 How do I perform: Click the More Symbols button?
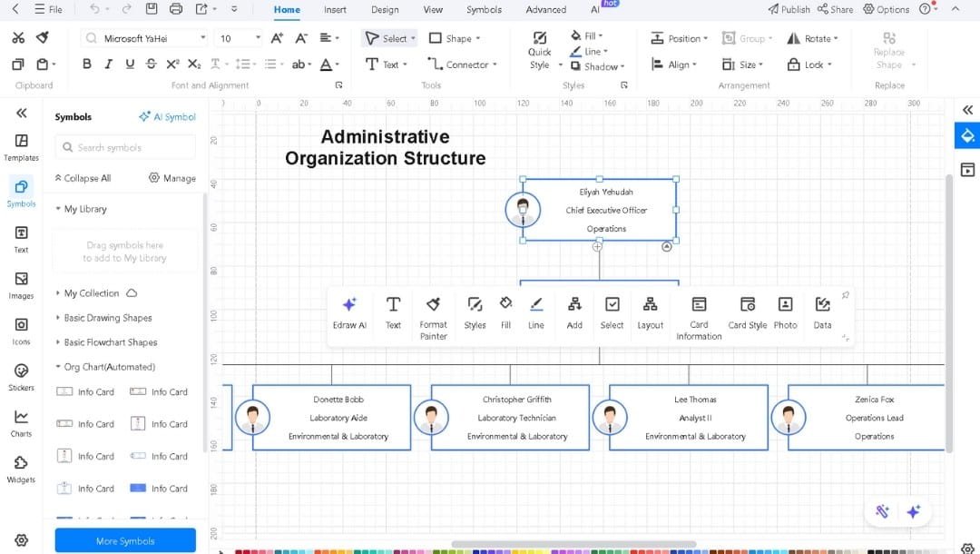click(x=124, y=539)
